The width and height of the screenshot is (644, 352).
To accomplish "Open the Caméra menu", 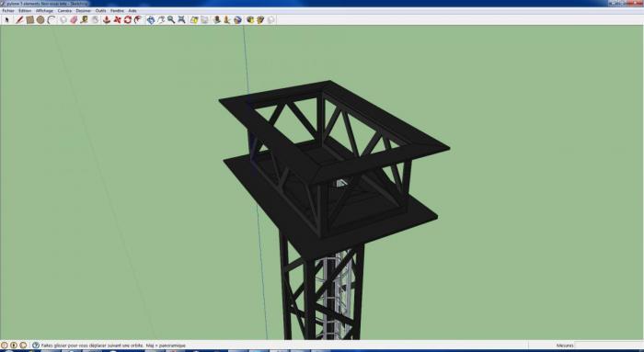I will tap(64, 11).
